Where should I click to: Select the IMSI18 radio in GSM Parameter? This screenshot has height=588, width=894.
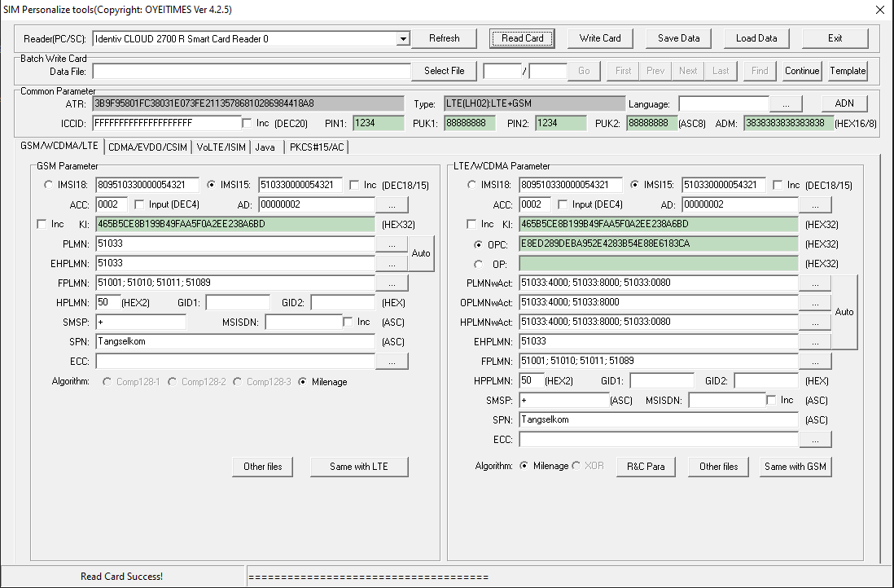48,185
